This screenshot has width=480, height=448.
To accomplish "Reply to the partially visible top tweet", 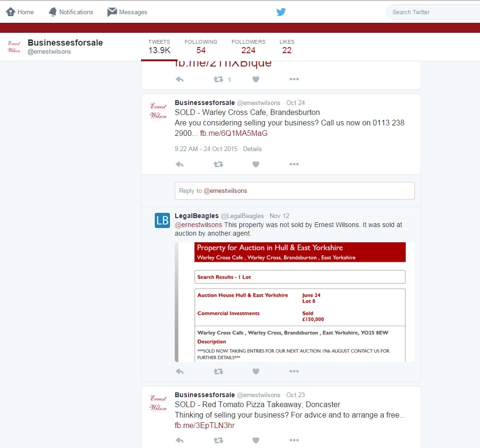I will pyautogui.click(x=179, y=80).
